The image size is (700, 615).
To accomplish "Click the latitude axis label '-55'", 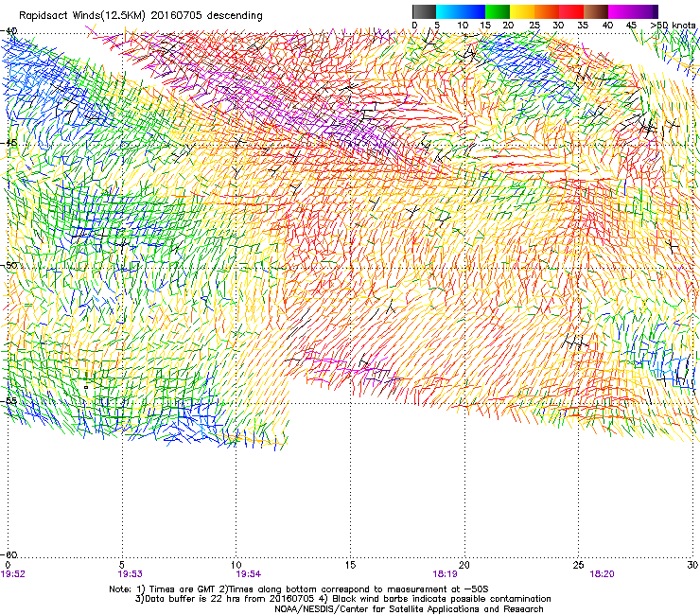I will pyautogui.click(x=9, y=400).
